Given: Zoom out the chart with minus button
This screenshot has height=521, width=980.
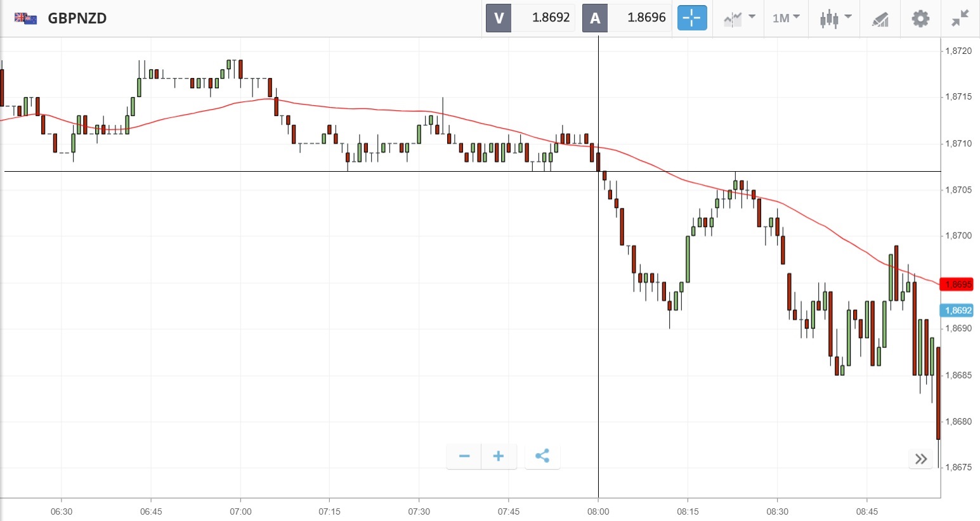Looking at the screenshot, I should 464,456.
